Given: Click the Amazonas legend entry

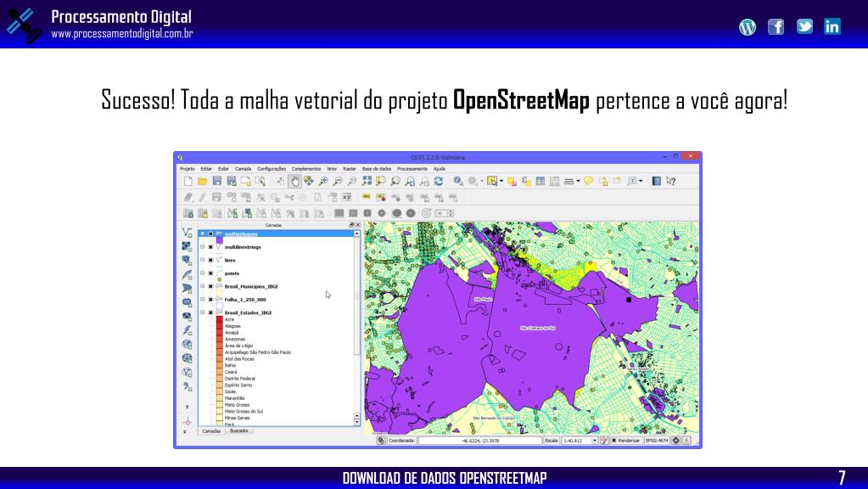Looking at the screenshot, I should (x=235, y=339).
